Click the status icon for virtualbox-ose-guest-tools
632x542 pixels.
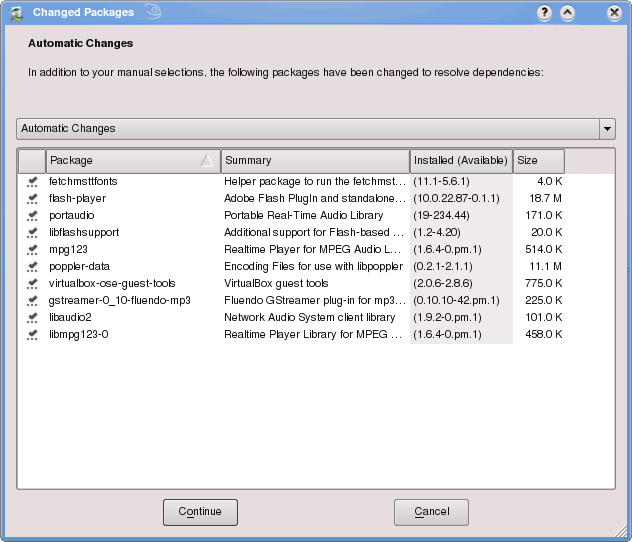click(32, 284)
